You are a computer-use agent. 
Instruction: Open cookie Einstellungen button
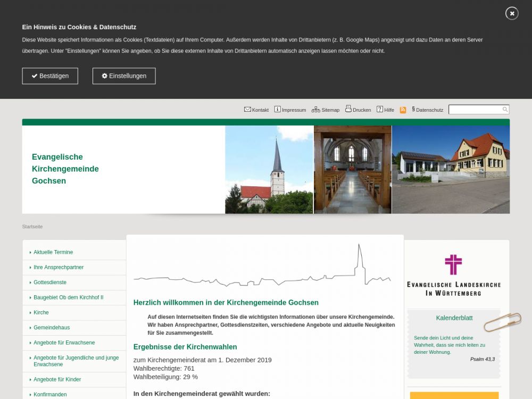point(124,76)
